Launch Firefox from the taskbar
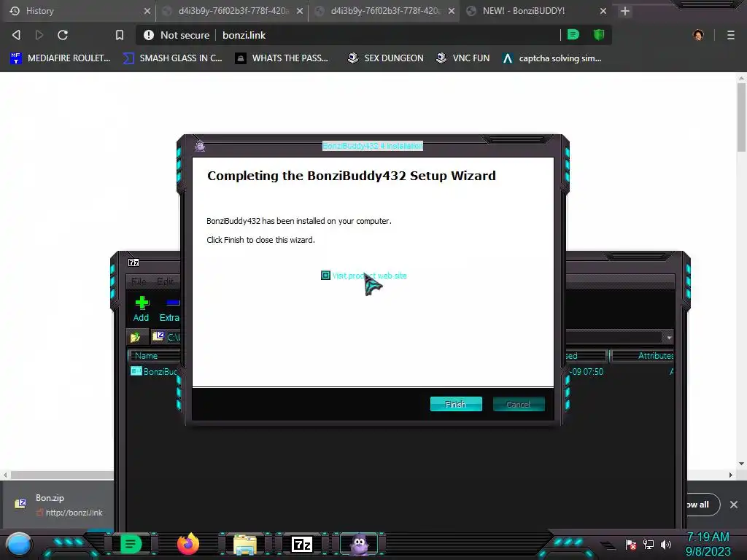 (188, 544)
